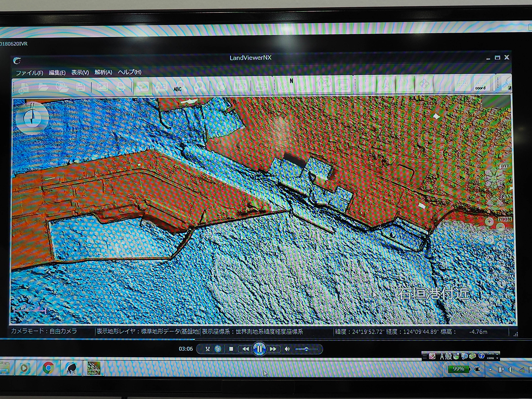
Task: Pause the video playback
Action: pyautogui.click(x=259, y=349)
